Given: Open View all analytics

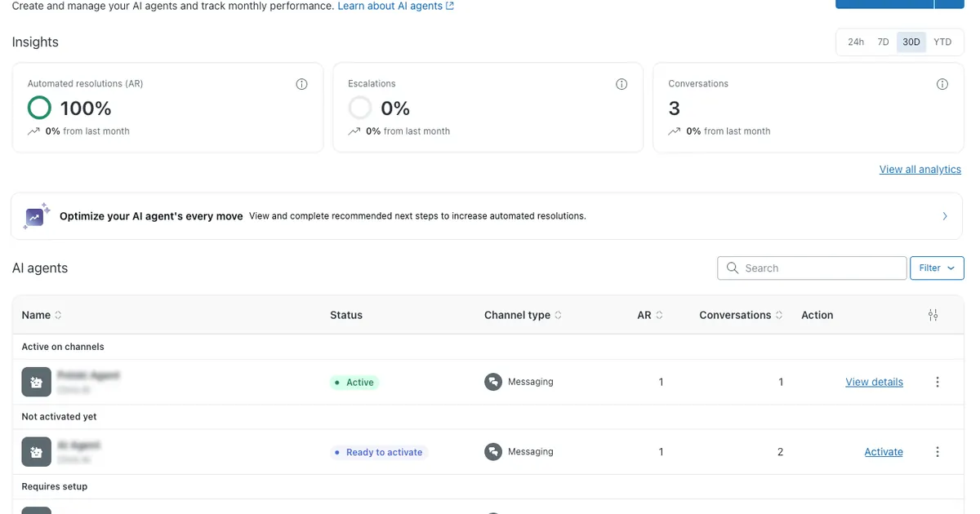Looking at the screenshot, I should 920,170.
